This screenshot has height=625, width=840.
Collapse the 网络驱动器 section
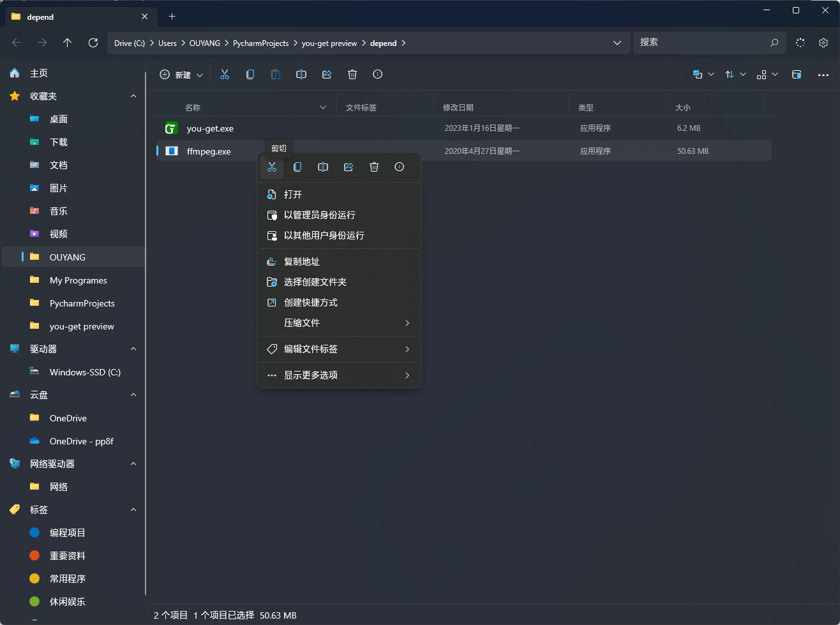(x=133, y=464)
